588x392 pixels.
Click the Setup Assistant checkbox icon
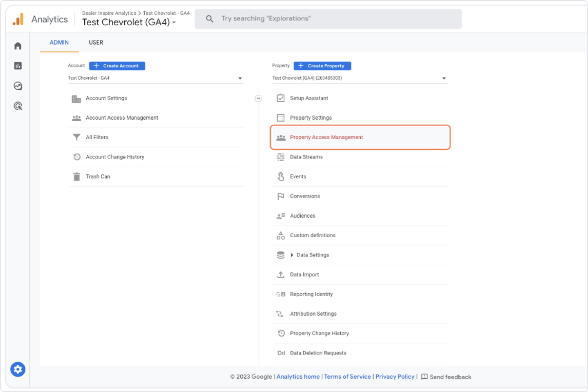coord(281,98)
